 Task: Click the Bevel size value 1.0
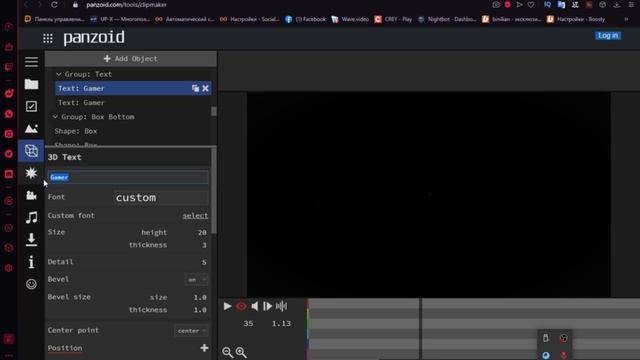[200, 298]
